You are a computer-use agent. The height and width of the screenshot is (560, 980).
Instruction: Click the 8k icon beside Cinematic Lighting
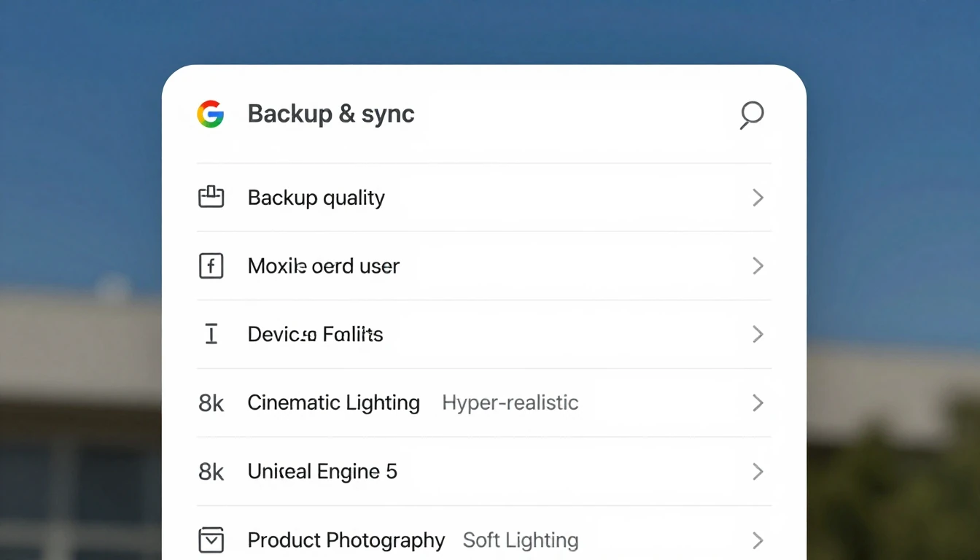[211, 403]
